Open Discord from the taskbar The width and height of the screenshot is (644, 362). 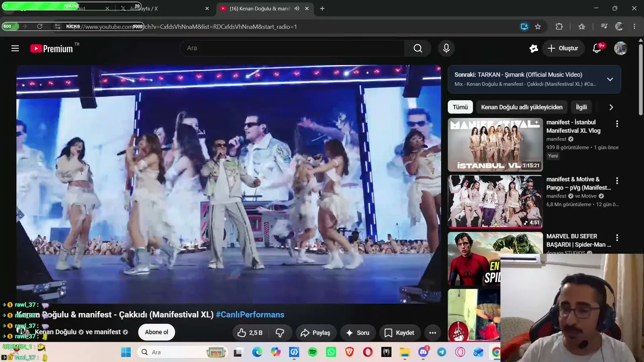point(423,352)
